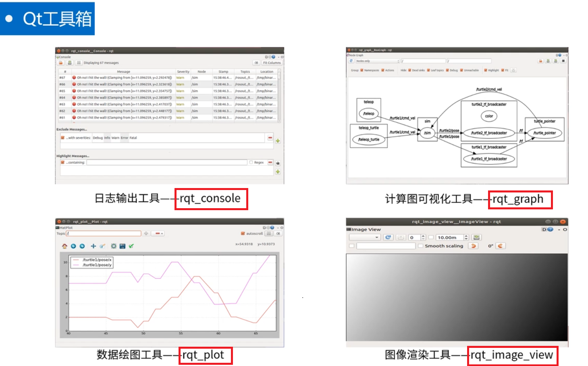
Task: Remove severities exclude filter with red minus
Action: click(x=270, y=138)
